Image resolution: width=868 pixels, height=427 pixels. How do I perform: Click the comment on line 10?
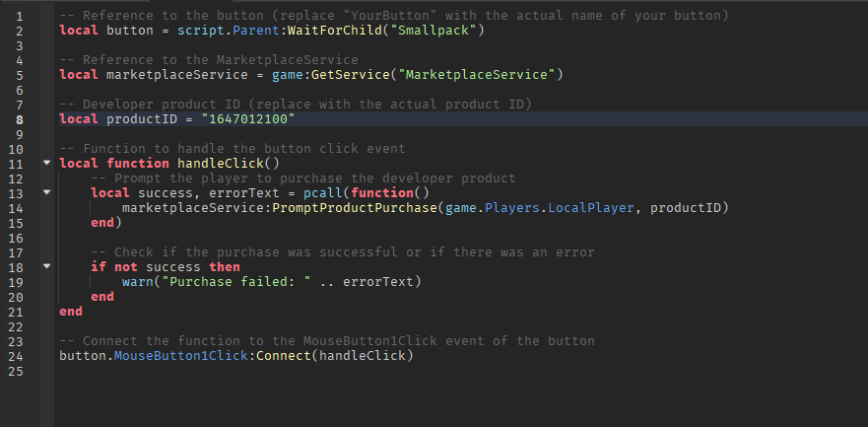(x=233, y=149)
